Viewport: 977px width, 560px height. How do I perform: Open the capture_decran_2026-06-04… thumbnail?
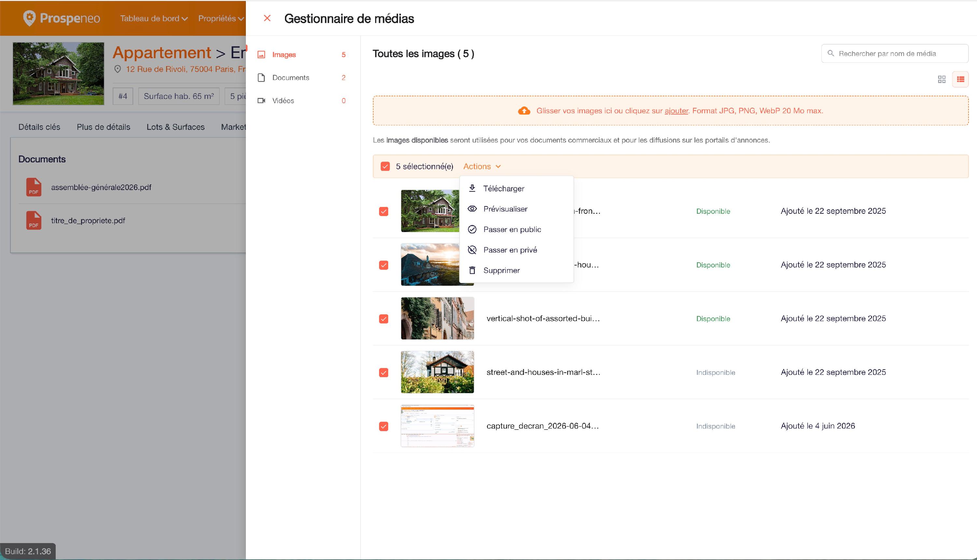(437, 426)
